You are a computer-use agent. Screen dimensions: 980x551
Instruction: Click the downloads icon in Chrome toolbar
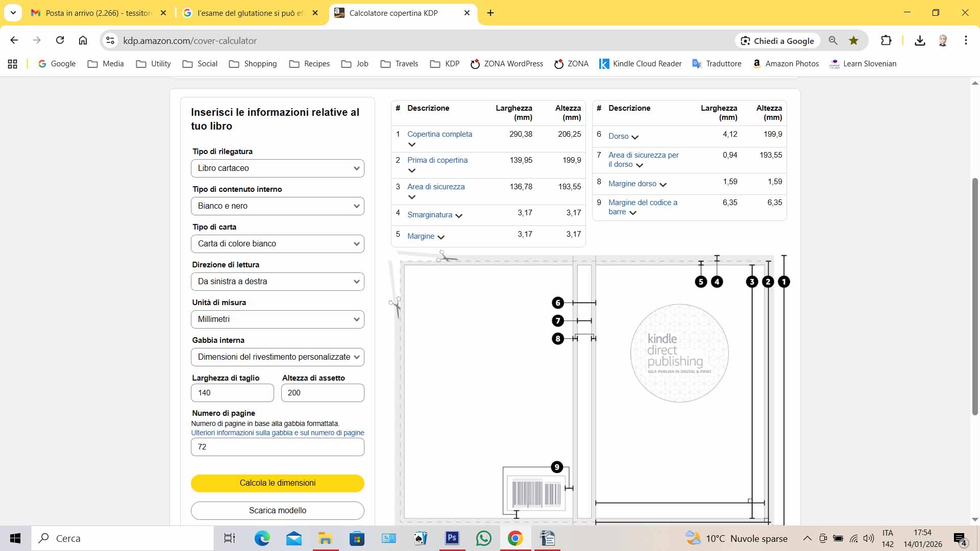point(920,40)
